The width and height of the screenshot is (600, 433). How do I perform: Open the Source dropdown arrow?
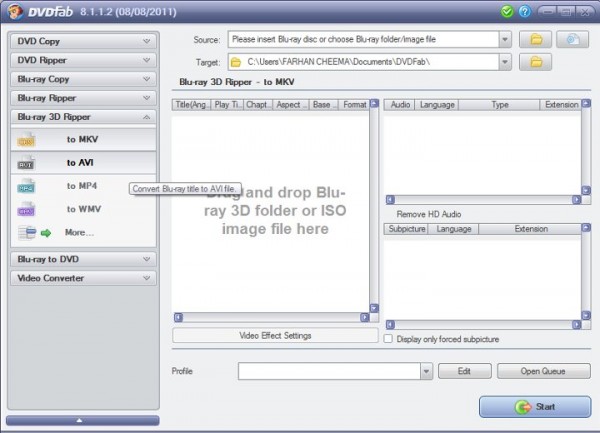tap(505, 39)
